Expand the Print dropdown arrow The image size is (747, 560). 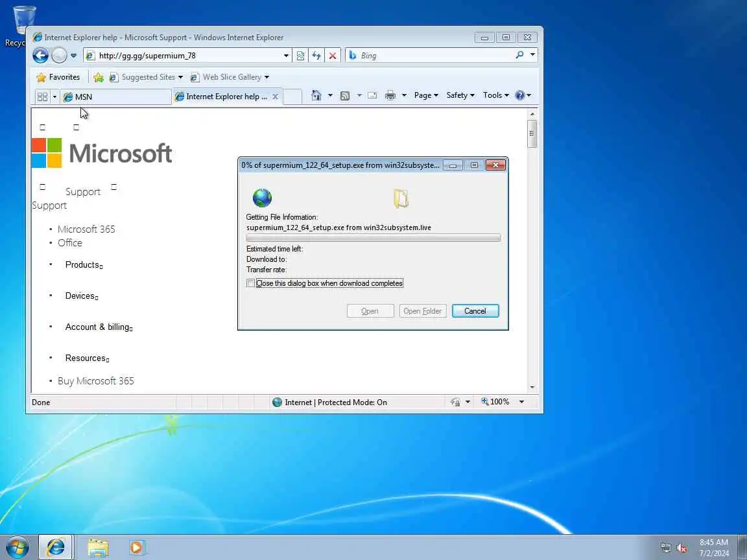pos(404,96)
